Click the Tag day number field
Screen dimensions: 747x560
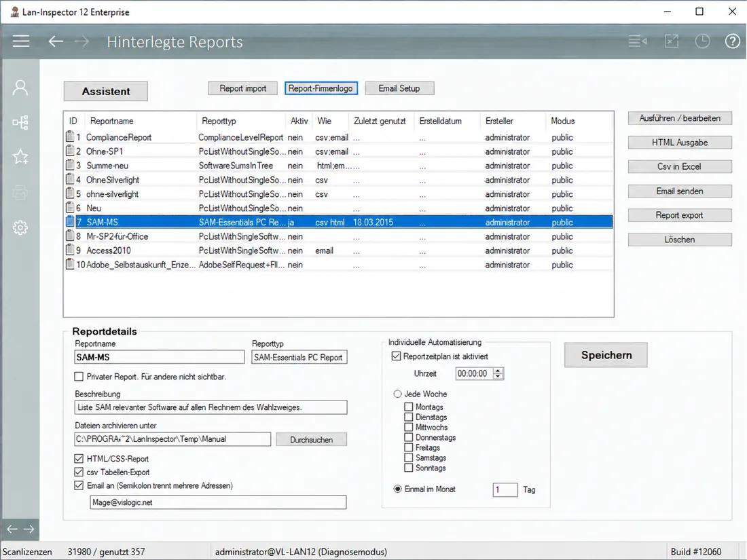505,489
